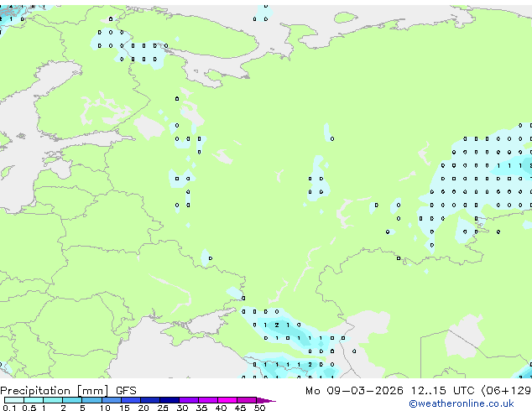Click legend swatch between 10 and 15
Image resolution: width=532 pixels, height=411 pixels.
click(111, 400)
